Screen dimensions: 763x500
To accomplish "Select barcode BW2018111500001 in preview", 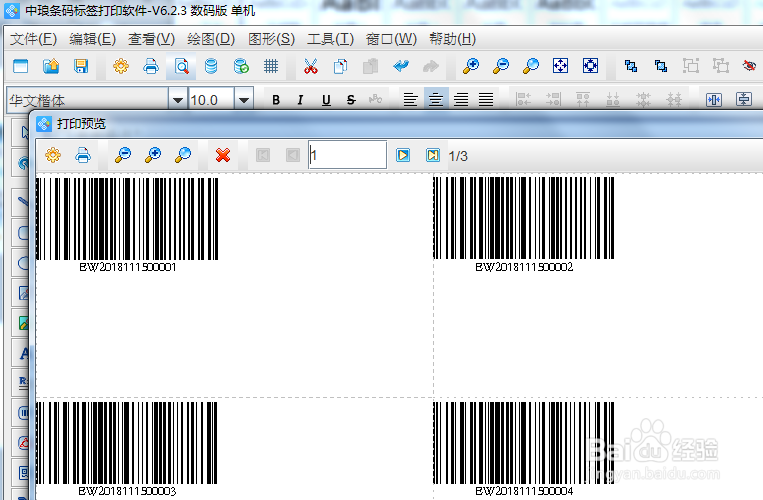I will 127,224.
